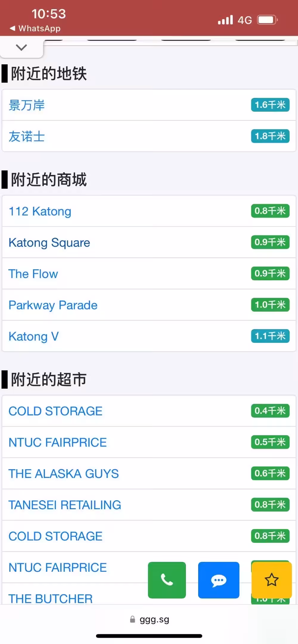The image size is (298, 644).
Task: Tap the 1.1千米 badge for Katong V
Action: point(270,336)
